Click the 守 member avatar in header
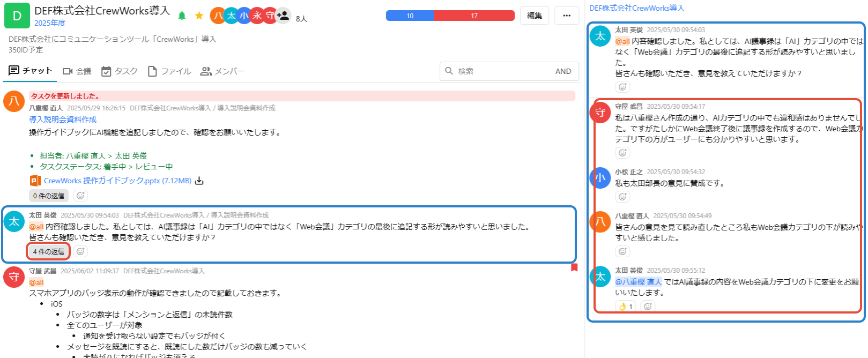Screen dimensions: 868x358 coord(270,16)
